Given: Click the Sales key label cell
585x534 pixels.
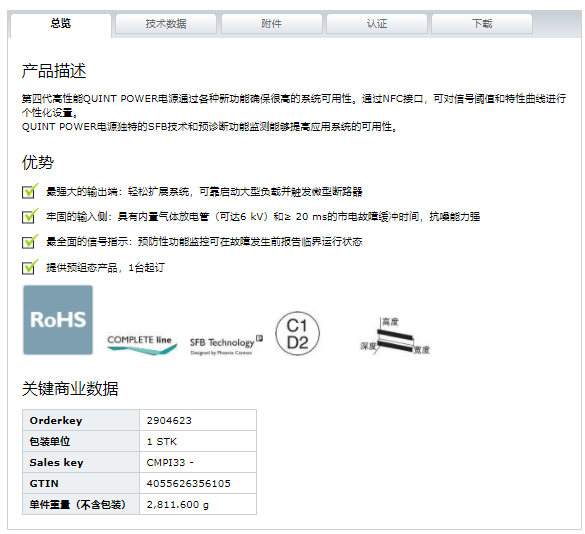Looking at the screenshot, I should coord(81,462).
